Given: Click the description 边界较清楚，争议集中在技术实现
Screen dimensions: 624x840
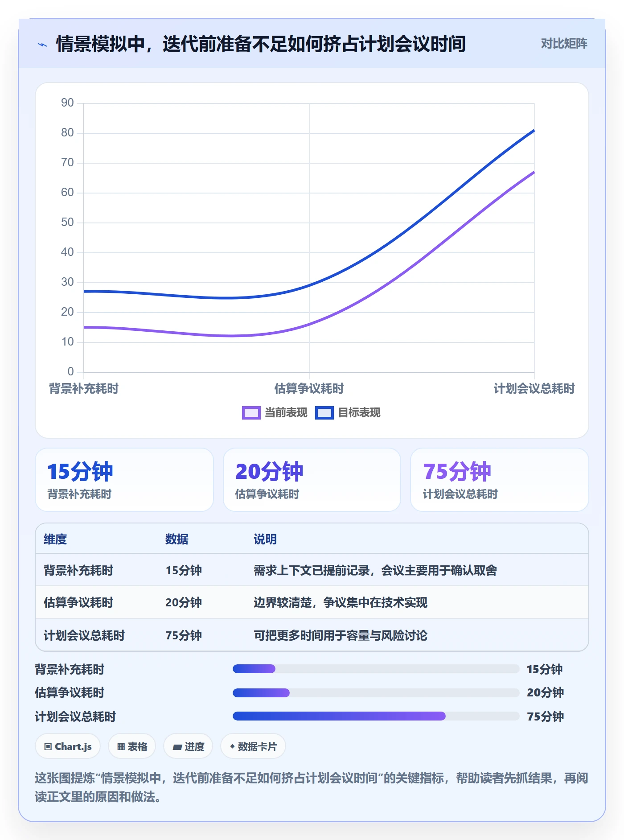Looking at the screenshot, I should pyautogui.click(x=341, y=603).
